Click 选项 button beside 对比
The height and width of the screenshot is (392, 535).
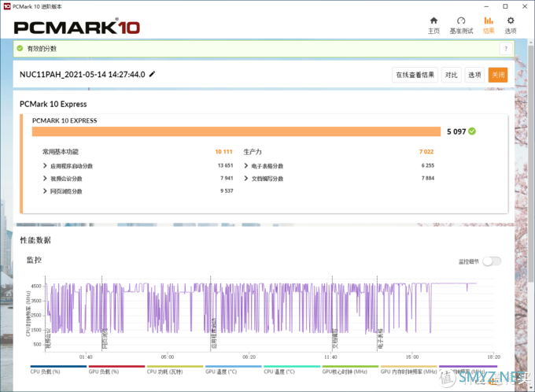click(474, 75)
